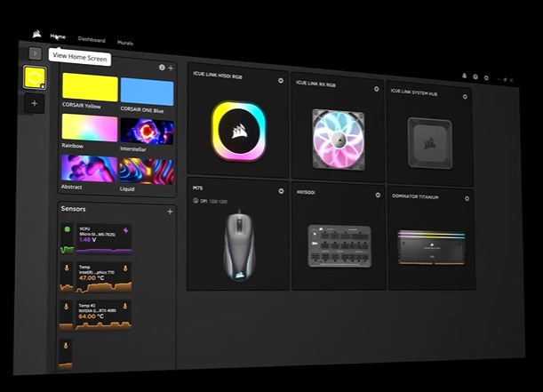Click the 'Sensors' panel heading
This screenshot has width=543, height=392.
tap(73, 209)
